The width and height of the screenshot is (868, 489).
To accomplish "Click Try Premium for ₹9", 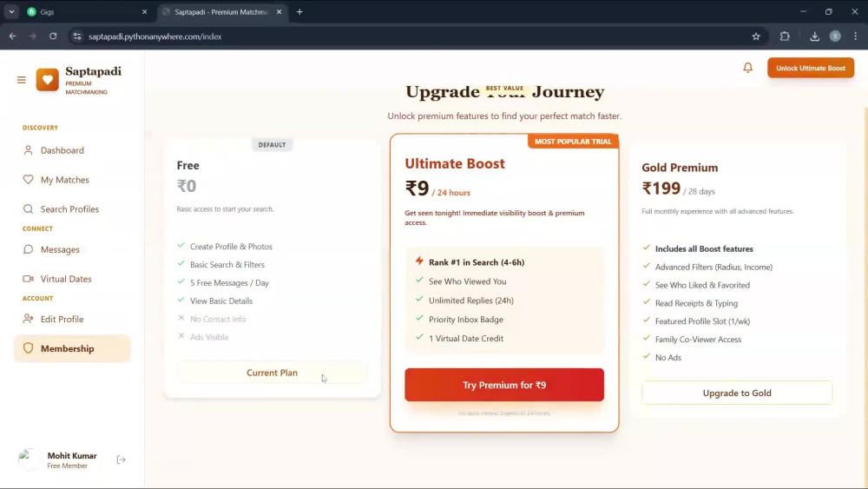I will pos(504,385).
